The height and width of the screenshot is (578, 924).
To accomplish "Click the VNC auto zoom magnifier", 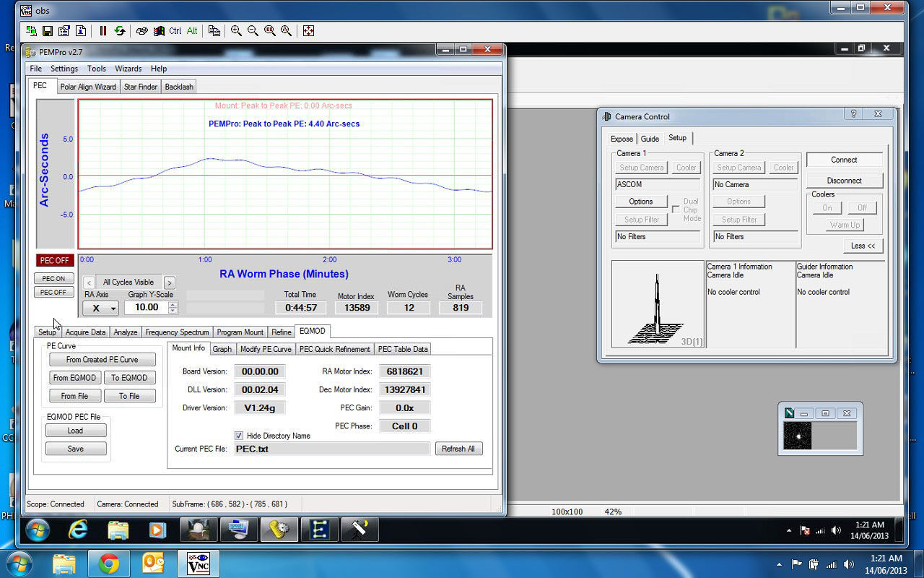I will [287, 31].
